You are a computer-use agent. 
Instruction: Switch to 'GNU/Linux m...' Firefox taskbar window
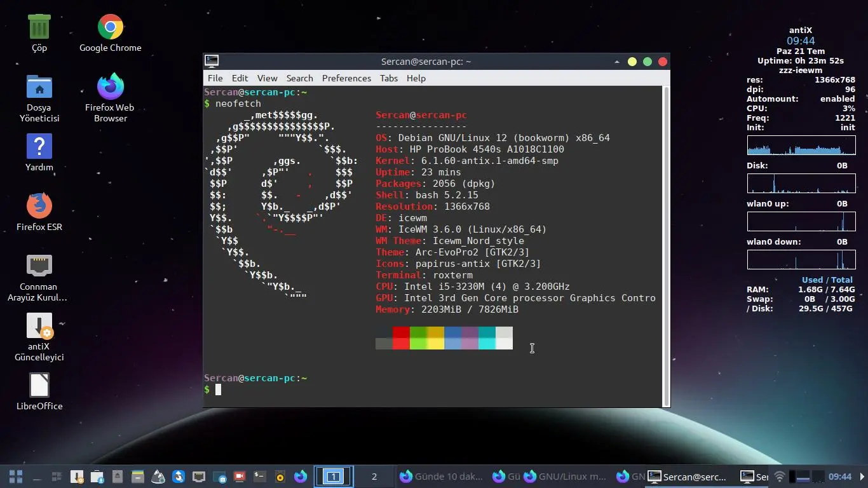point(564,477)
